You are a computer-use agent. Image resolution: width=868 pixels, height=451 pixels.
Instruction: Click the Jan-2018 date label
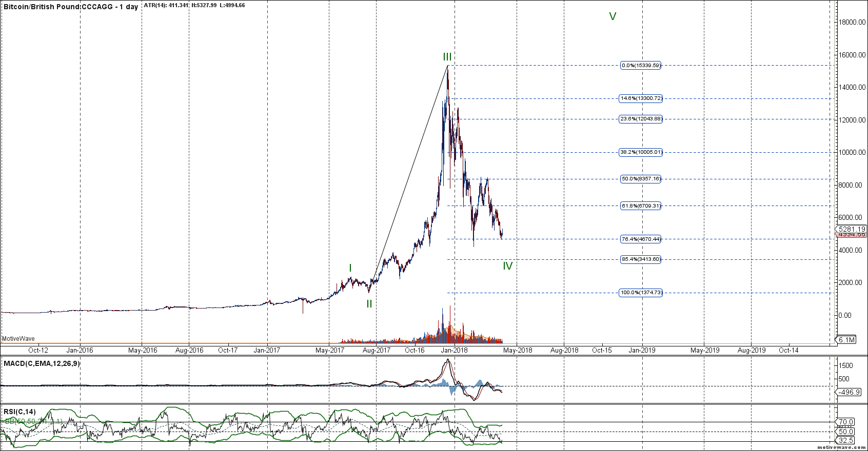click(x=455, y=351)
